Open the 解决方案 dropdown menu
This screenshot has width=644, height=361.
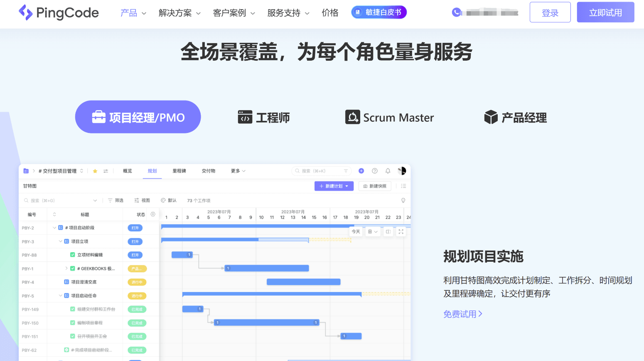(x=179, y=13)
